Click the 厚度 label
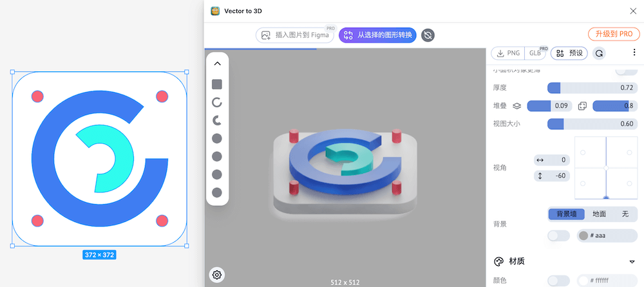The height and width of the screenshot is (287, 644). coord(500,88)
